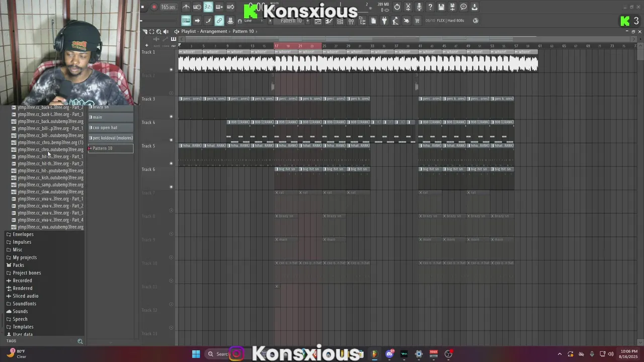Toggle the 3-2-1 countdown before recording
This screenshot has width=644, height=362.
[x=208, y=7]
